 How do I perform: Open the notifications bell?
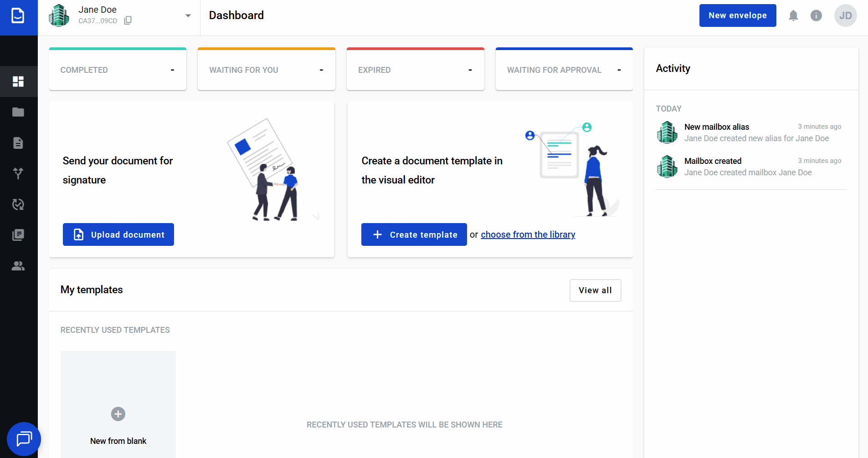(793, 15)
